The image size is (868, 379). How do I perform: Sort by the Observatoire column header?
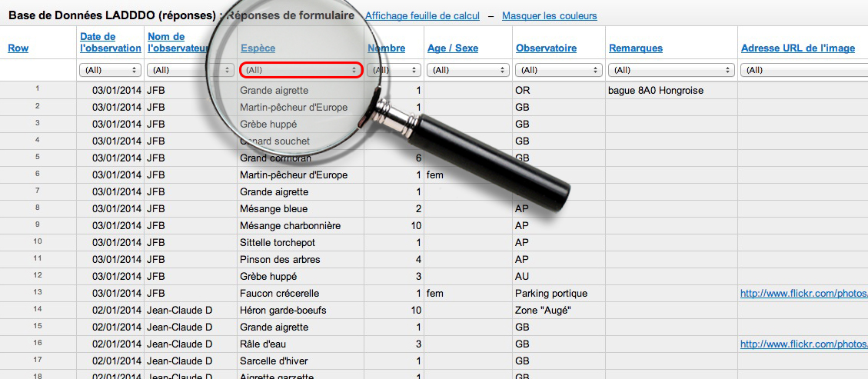point(546,48)
